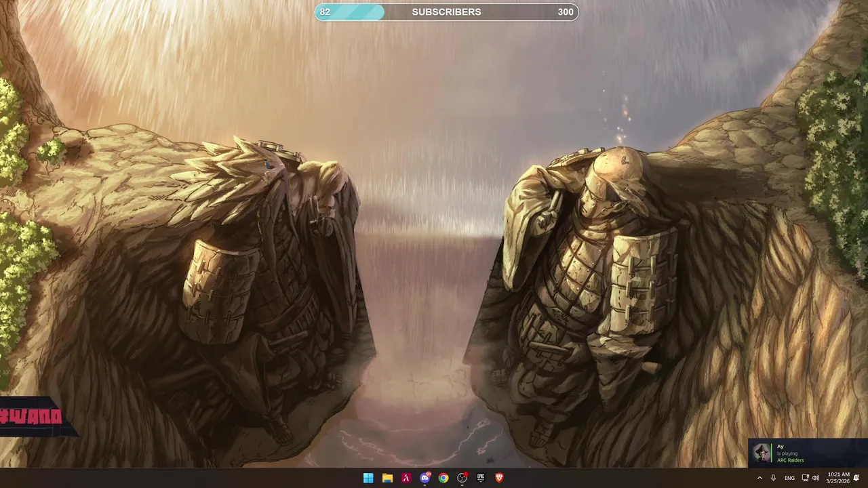Viewport: 868px width, 488px height.
Task: Click the Subscribers goal progress bar
Action: [446, 12]
